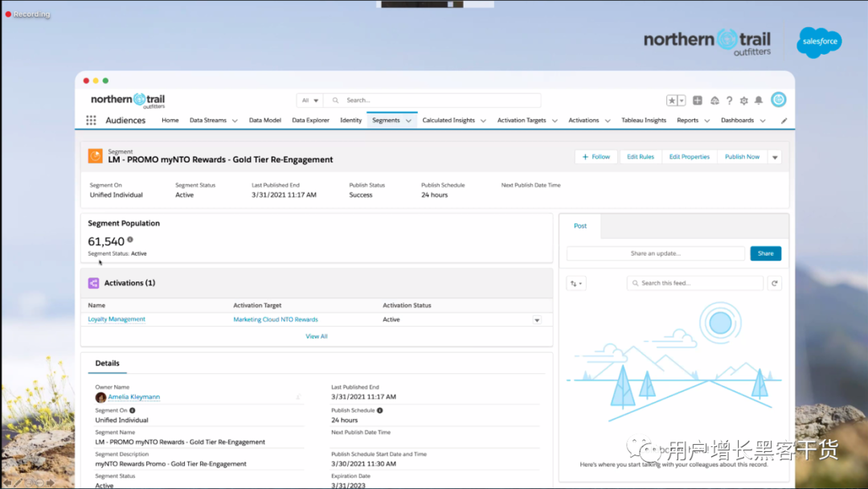The height and width of the screenshot is (489, 868).
Task: Open the Marketing Cloud NTO Rewards link
Action: 276,319
